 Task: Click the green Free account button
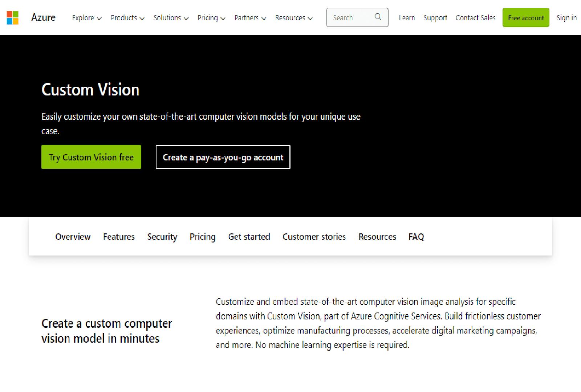525,17
